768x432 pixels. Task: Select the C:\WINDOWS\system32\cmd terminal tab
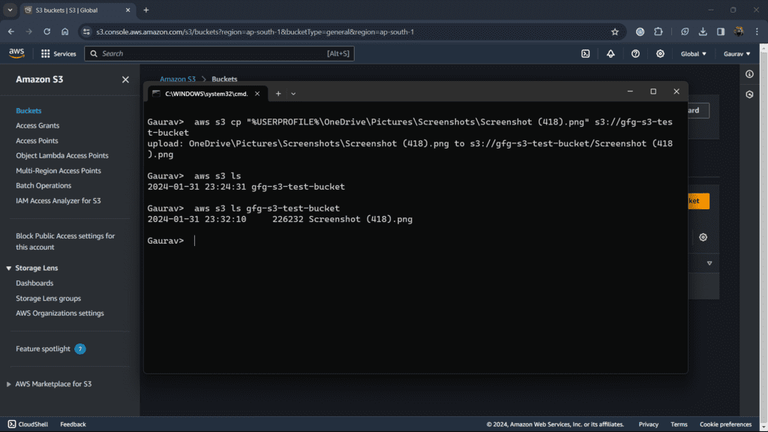(x=207, y=94)
